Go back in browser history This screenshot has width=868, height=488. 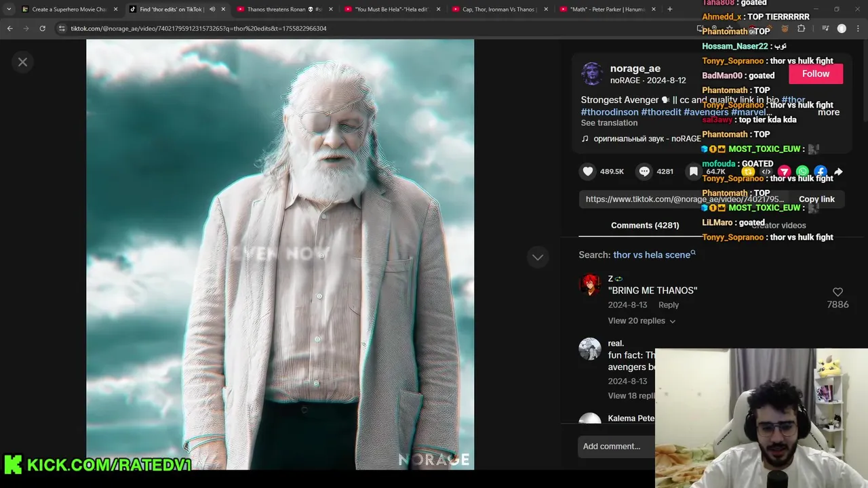click(10, 28)
